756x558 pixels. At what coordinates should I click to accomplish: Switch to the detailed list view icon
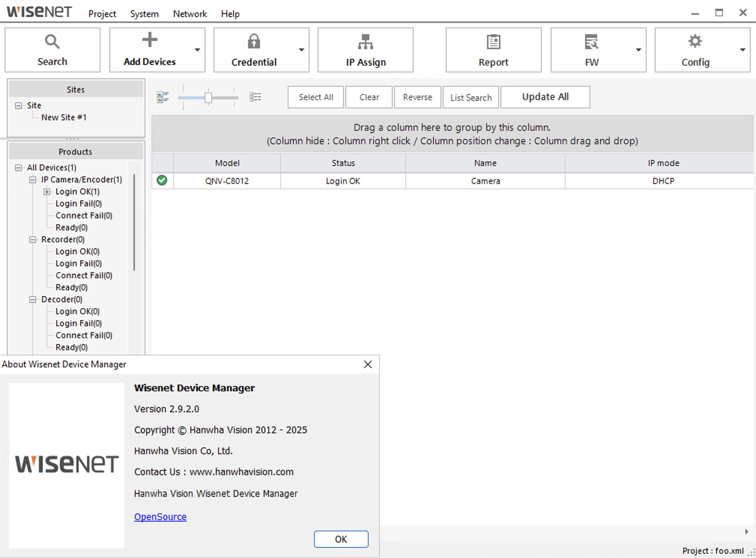point(163,97)
